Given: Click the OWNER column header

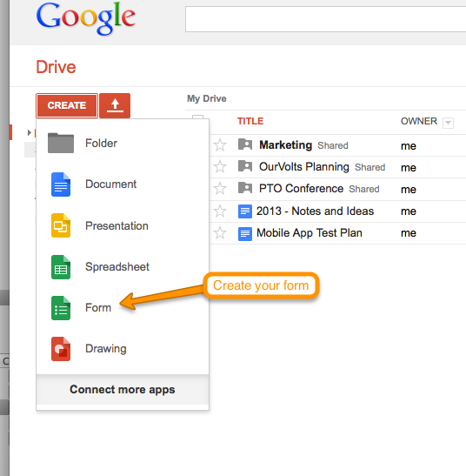Looking at the screenshot, I should 419,121.
